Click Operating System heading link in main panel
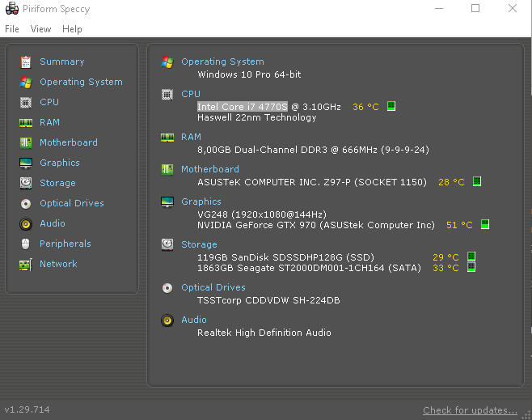532x420 pixels. [x=222, y=62]
